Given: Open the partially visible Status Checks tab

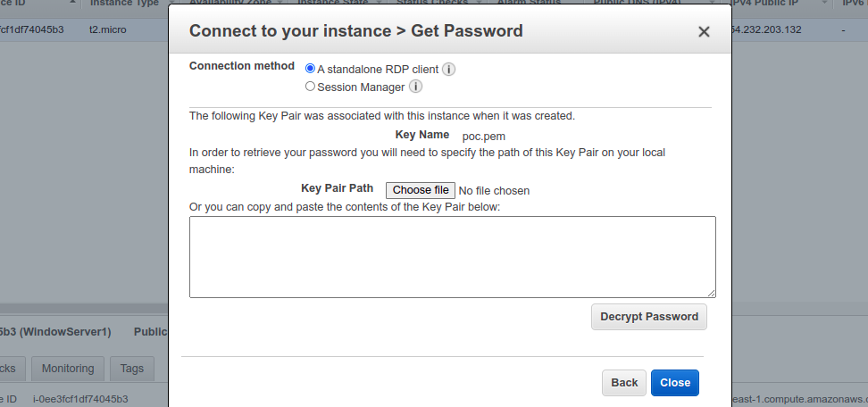Looking at the screenshot, I should [x=13, y=369].
